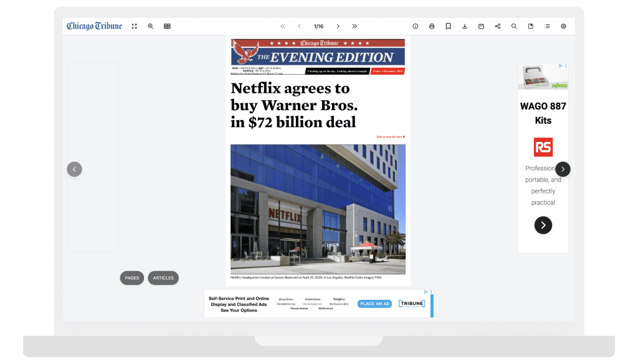Share this edition

[x=497, y=26]
